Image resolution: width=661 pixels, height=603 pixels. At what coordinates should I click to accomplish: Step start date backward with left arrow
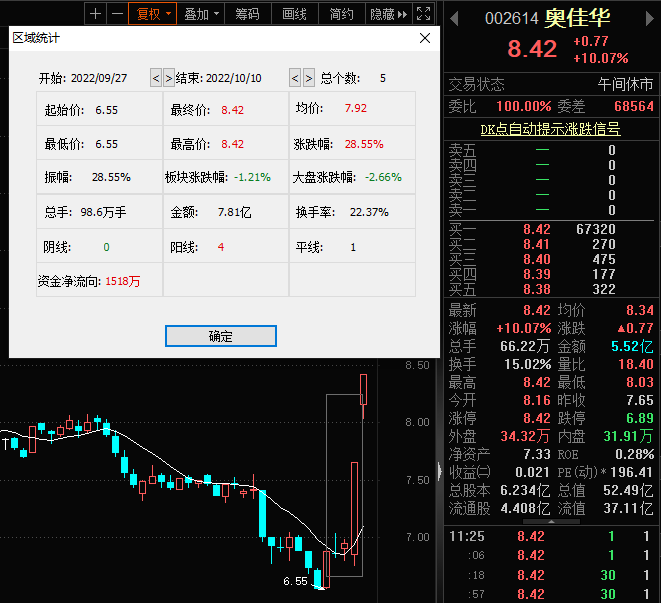(x=155, y=78)
